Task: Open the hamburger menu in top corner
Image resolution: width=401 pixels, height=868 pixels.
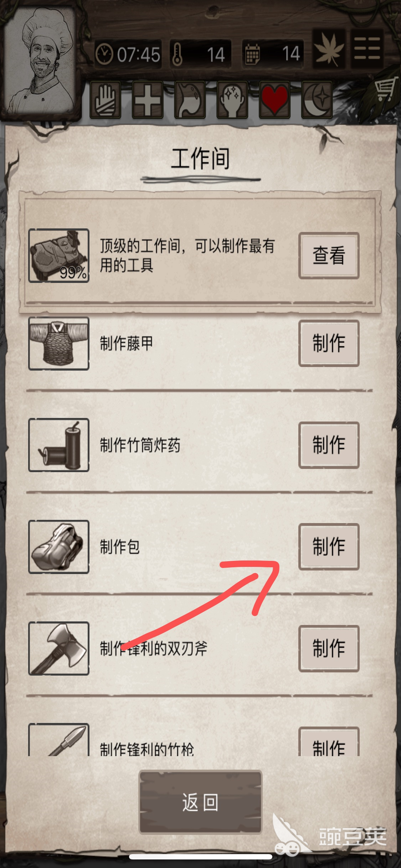Action: (x=367, y=49)
